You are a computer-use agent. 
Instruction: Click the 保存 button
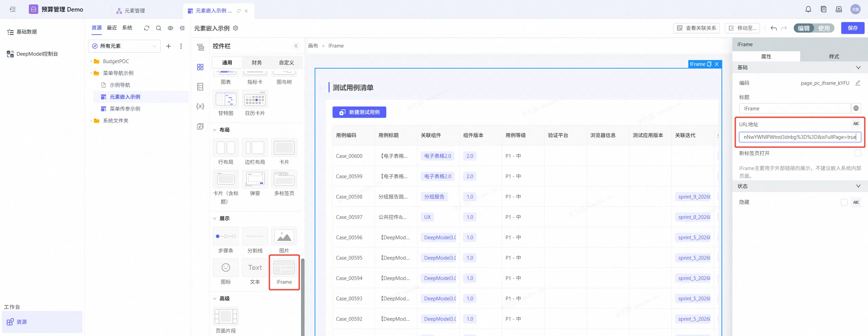[853, 28]
